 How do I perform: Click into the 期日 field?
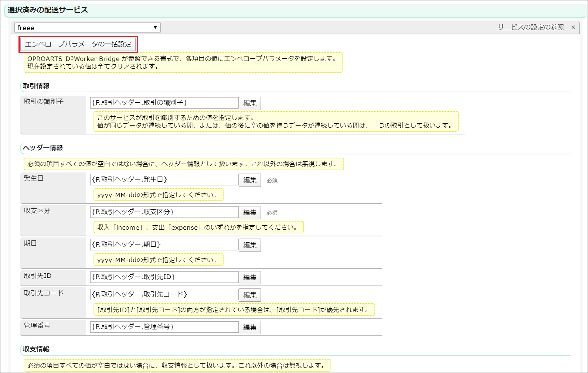coord(164,245)
